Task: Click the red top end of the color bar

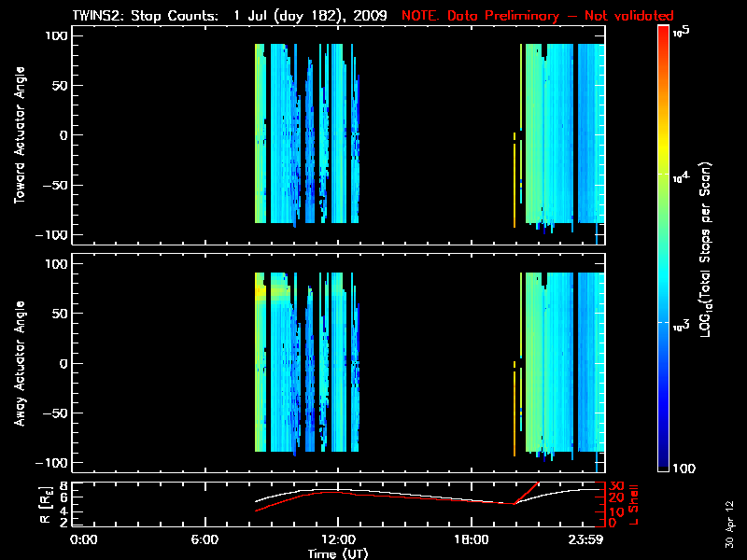Action: [x=664, y=34]
